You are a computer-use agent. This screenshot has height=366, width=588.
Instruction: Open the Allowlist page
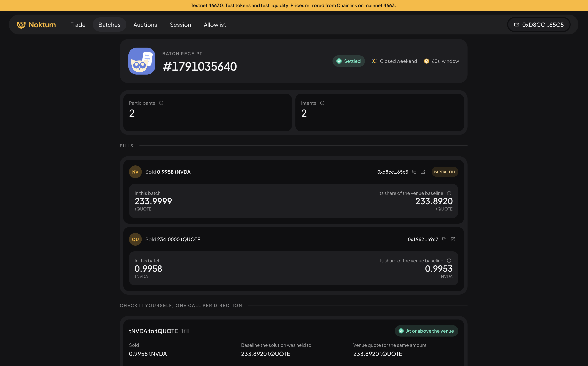[215, 25]
